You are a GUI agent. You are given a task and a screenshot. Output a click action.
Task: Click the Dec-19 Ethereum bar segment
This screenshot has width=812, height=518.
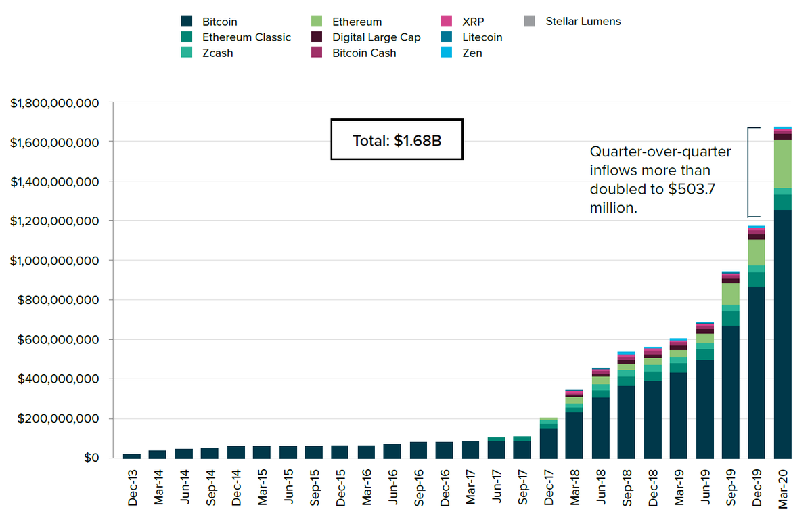point(757,253)
